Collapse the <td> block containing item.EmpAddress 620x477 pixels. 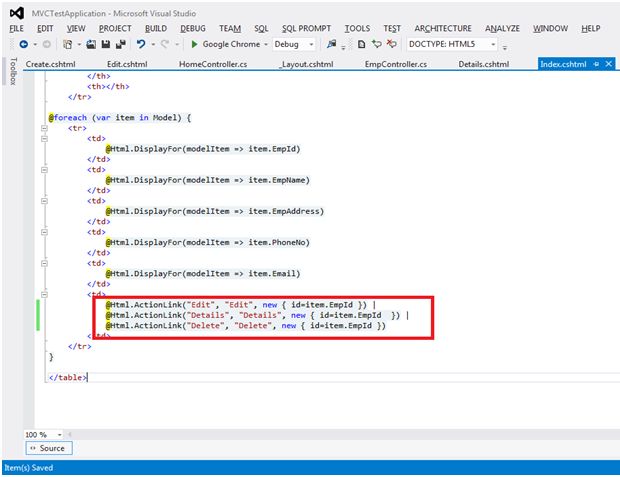[x=44, y=201]
